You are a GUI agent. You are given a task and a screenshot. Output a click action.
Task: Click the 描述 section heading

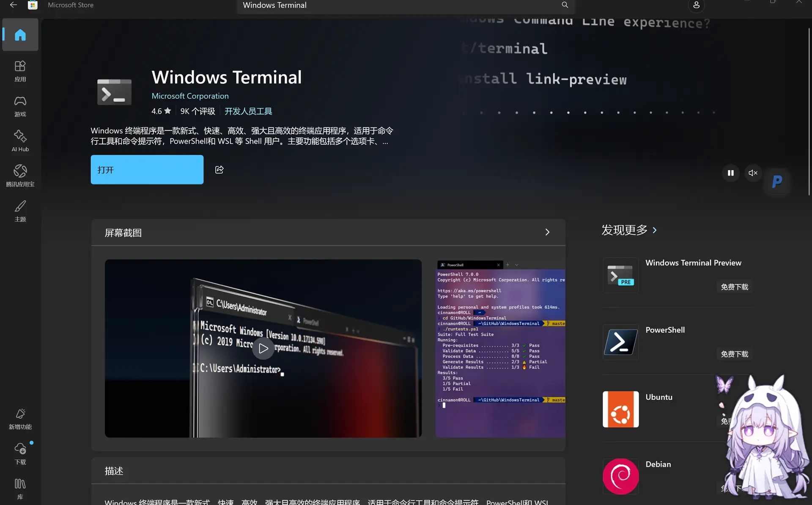114,471
